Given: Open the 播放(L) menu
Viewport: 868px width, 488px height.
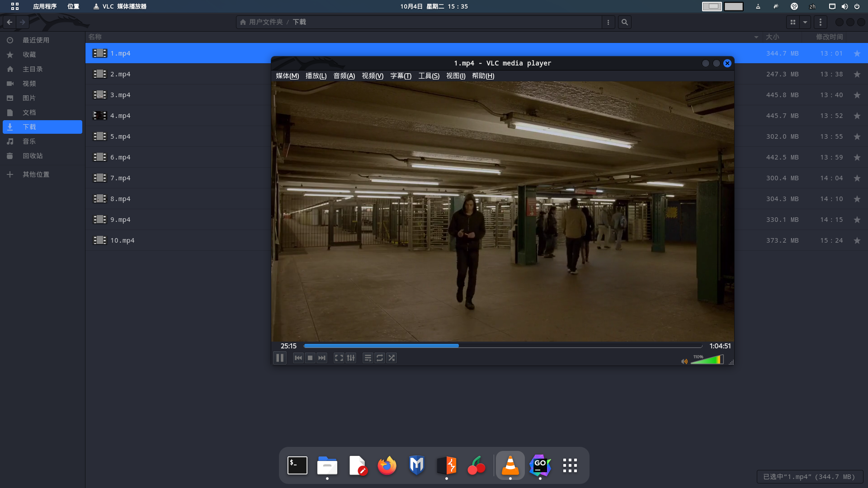Looking at the screenshot, I should pos(316,76).
